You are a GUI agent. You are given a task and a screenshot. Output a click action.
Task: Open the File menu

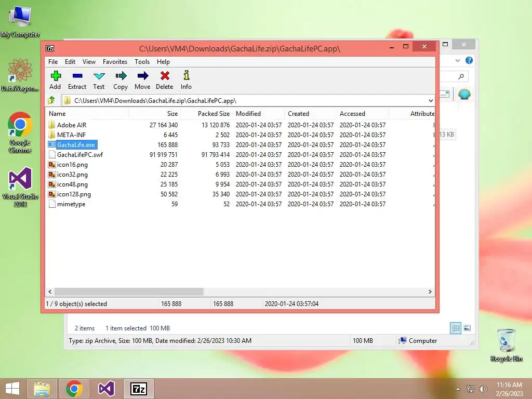[x=53, y=62]
